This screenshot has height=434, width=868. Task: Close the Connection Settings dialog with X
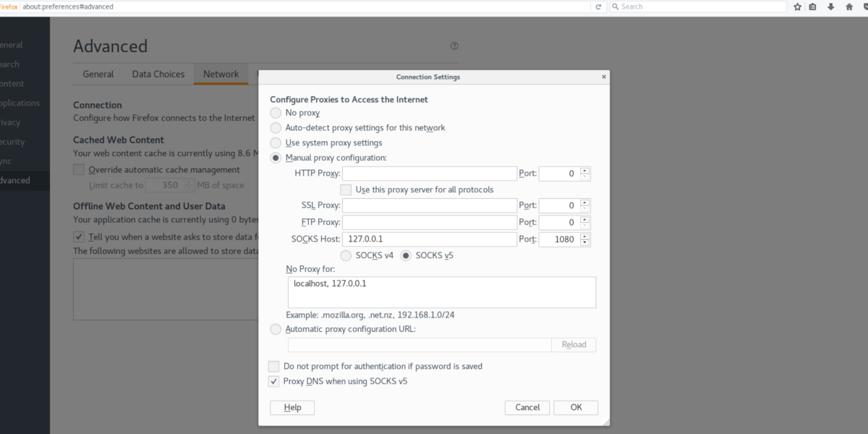(604, 77)
